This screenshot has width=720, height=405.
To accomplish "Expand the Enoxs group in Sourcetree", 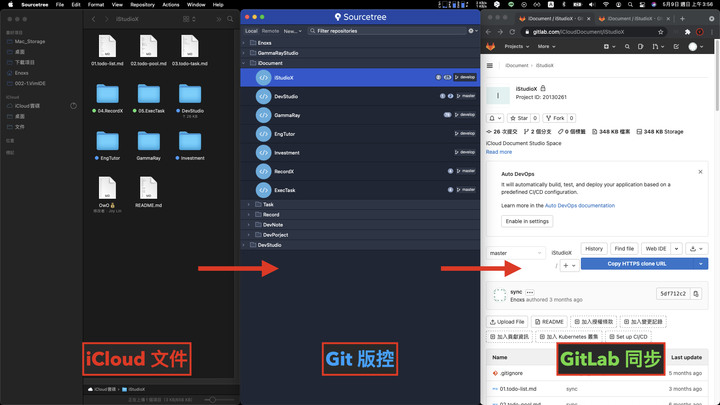I will click(x=244, y=43).
